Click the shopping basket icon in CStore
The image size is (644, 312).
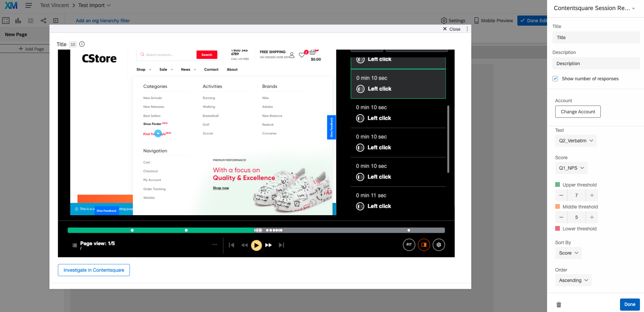(x=313, y=52)
